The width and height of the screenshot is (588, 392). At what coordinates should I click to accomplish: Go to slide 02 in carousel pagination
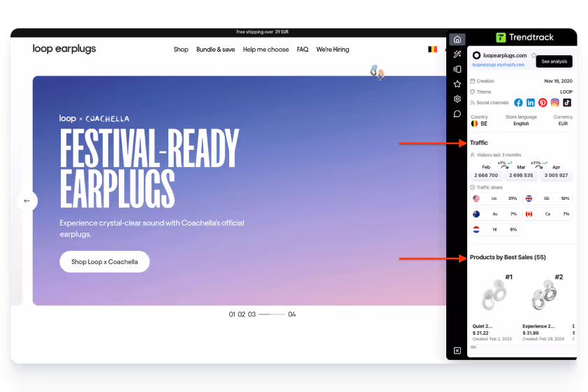point(242,314)
